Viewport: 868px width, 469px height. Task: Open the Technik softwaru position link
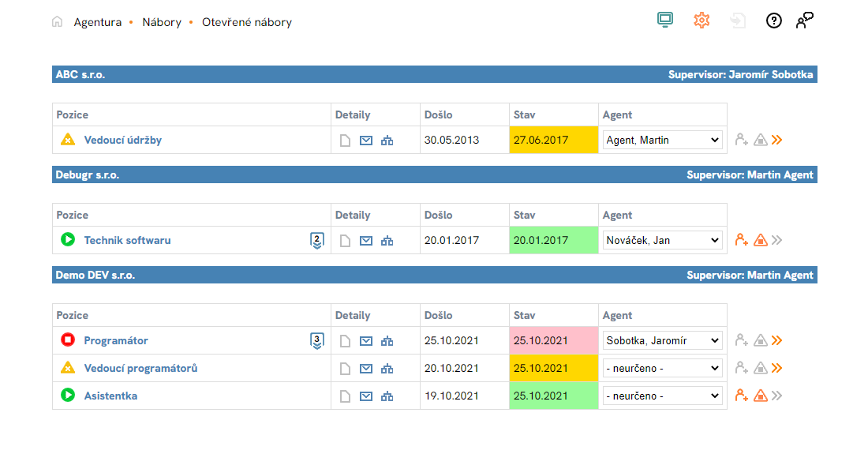[x=127, y=240]
